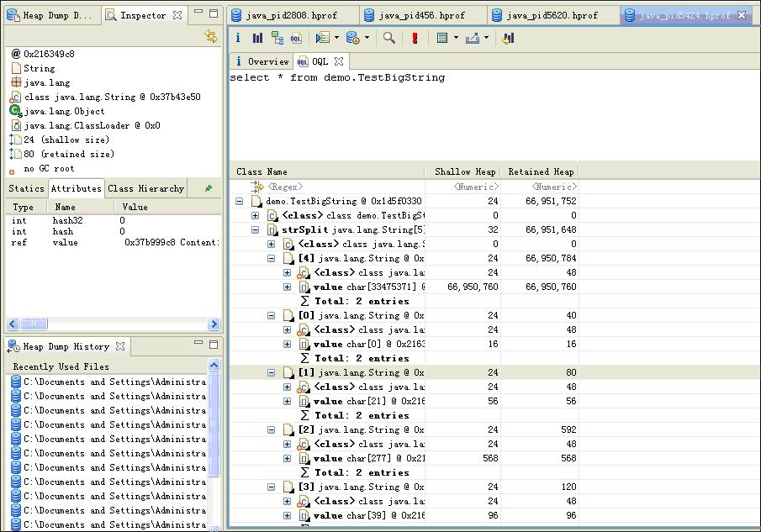Screen dimensions: 761x532
Task: Collapse the strSplit java.lang.String array node
Action: (256, 230)
